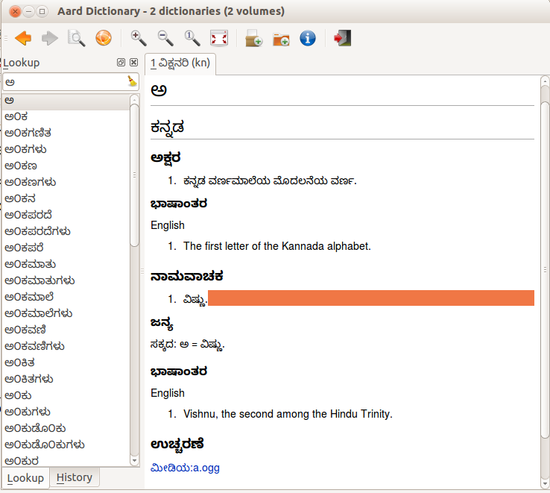Screen dimensions: 550x493
Task: Click the ಕನ್ನಡ section heading
Action: point(167,127)
